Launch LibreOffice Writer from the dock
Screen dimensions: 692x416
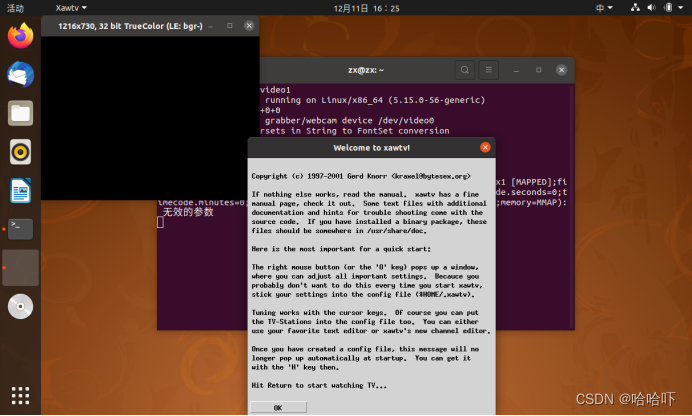20,191
